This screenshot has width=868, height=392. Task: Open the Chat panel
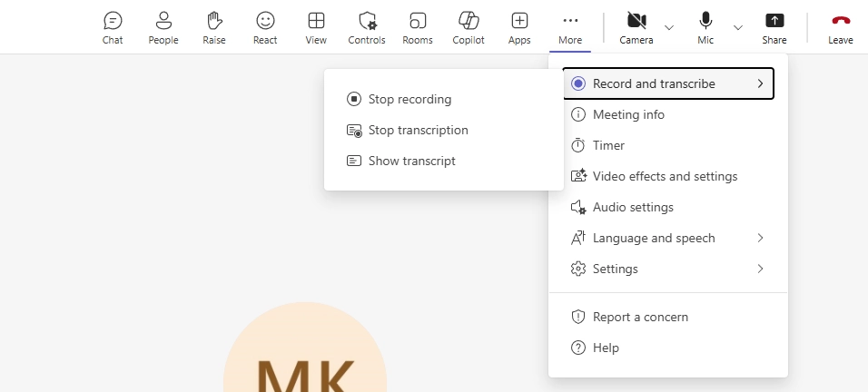[113, 27]
